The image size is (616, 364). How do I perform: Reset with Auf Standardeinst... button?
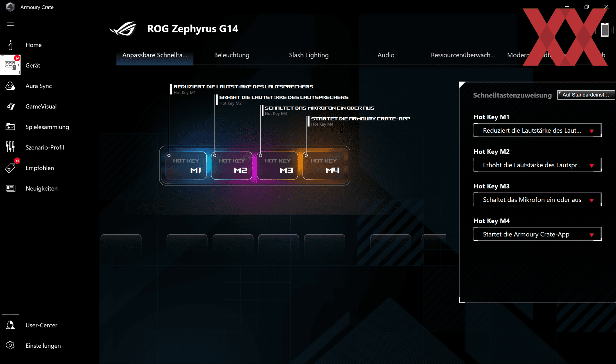[586, 95]
